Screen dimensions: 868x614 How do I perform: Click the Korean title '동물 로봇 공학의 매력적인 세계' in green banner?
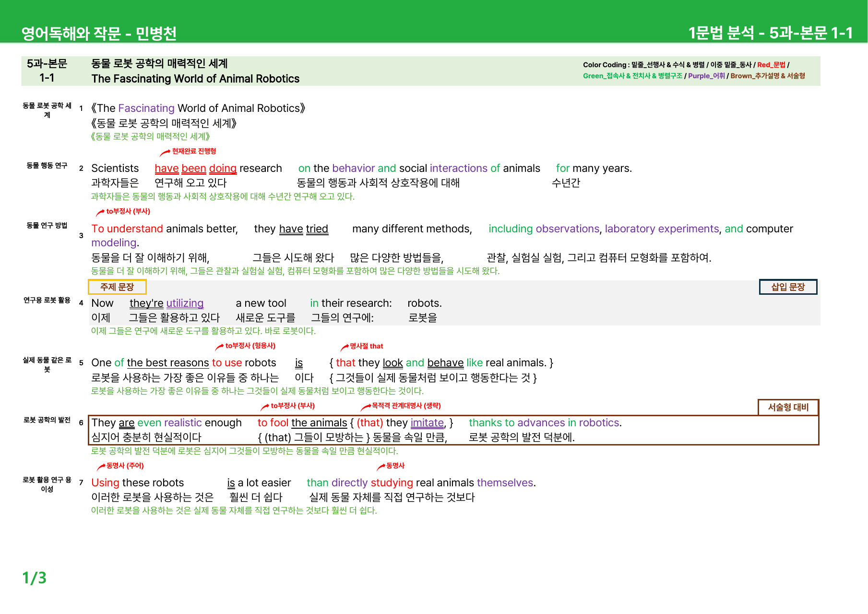160,63
